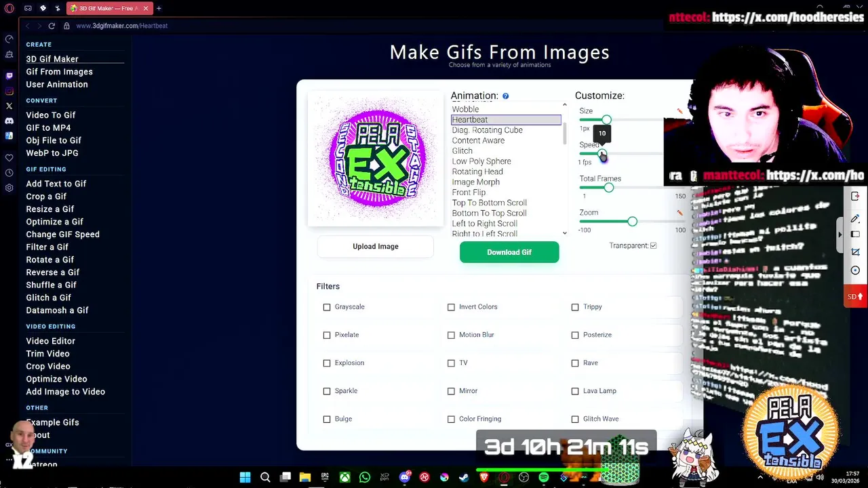Enable the Pixelate filter
Screen dimensions: 868x488
(327, 335)
